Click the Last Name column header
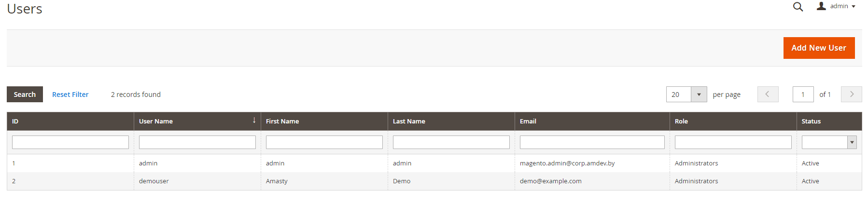The height and width of the screenshot is (218, 868). (409, 122)
